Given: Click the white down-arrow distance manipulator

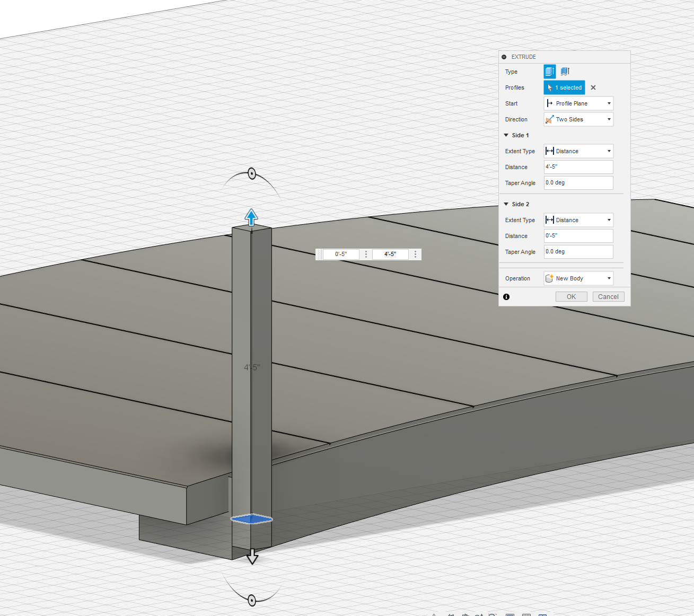Looking at the screenshot, I should click(x=252, y=557).
